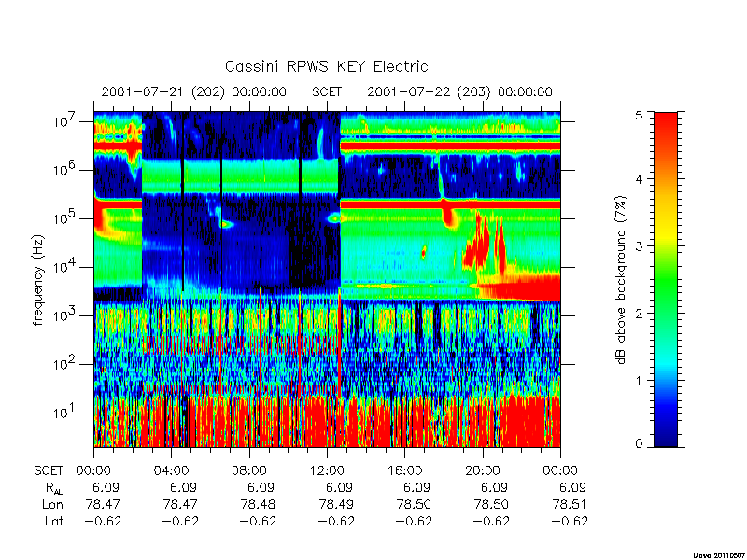Viewport: 747px width, 560px height.
Task: Click the '20:00' time tick label
Action: point(483,470)
